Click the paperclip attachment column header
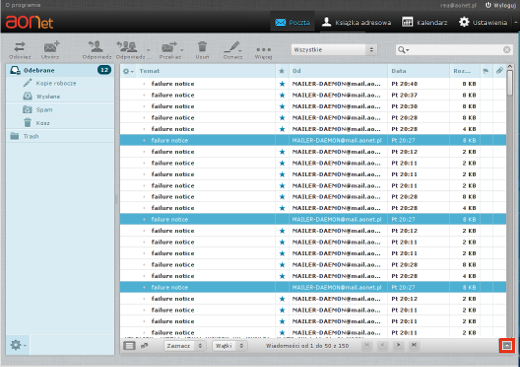520x367 pixels. click(x=499, y=71)
